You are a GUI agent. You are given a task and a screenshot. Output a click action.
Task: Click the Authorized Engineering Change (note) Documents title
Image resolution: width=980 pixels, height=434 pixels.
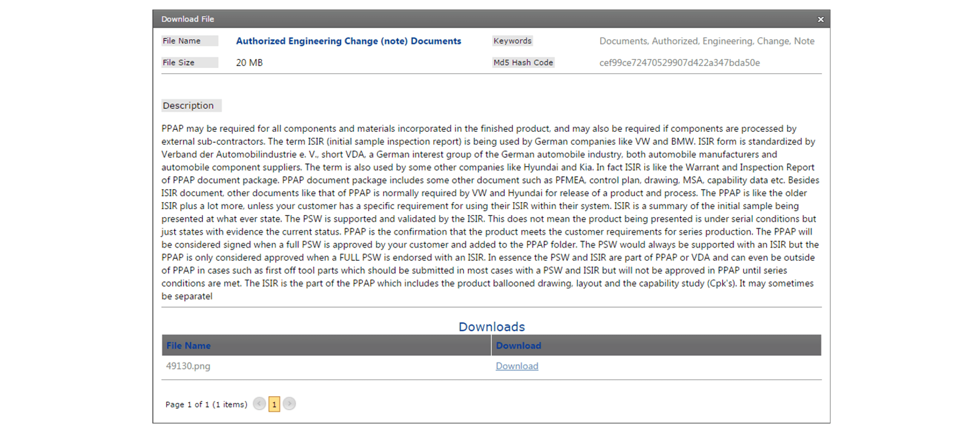pos(348,41)
